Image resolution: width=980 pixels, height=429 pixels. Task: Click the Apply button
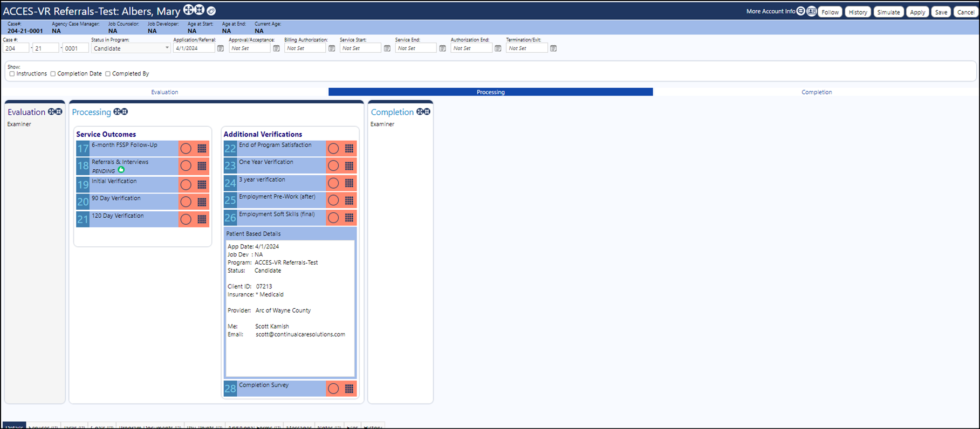point(917,12)
